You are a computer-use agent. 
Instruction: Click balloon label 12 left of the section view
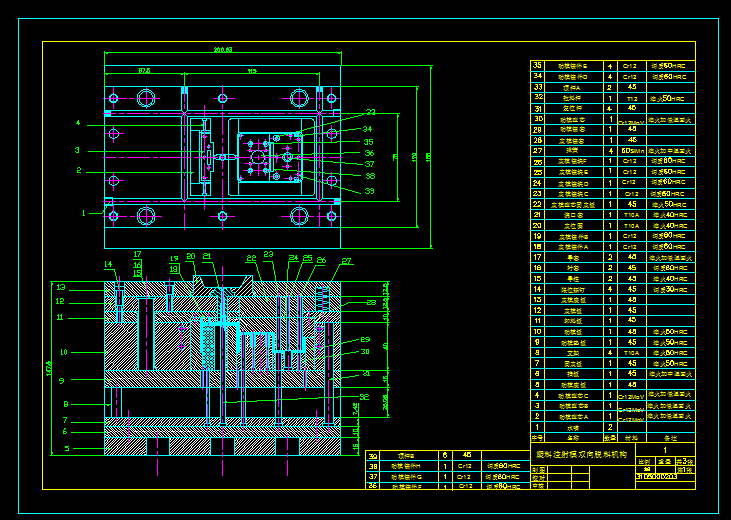tap(60, 301)
